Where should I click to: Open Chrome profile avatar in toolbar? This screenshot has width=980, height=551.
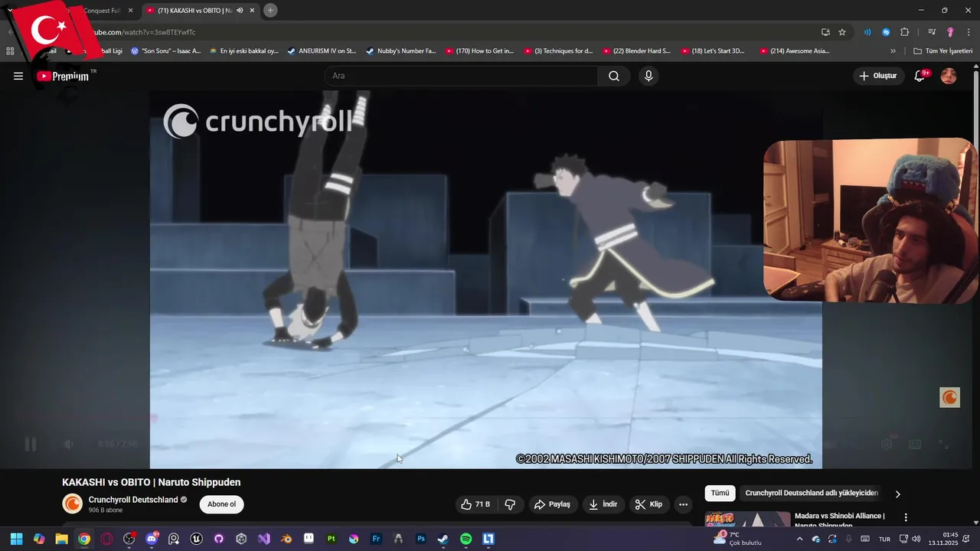[x=950, y=32]
